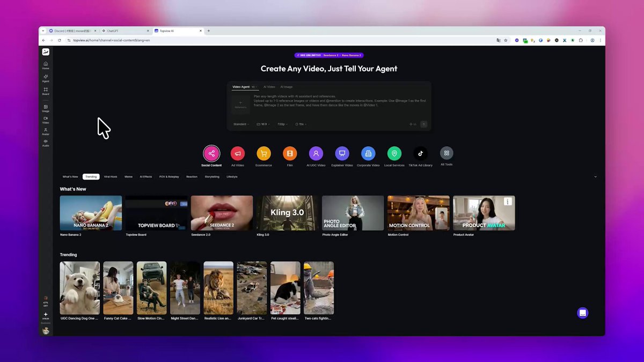Open the Image tools in the sidebar
The height and width of the screenshot is (362, 644).
(46, 108)
